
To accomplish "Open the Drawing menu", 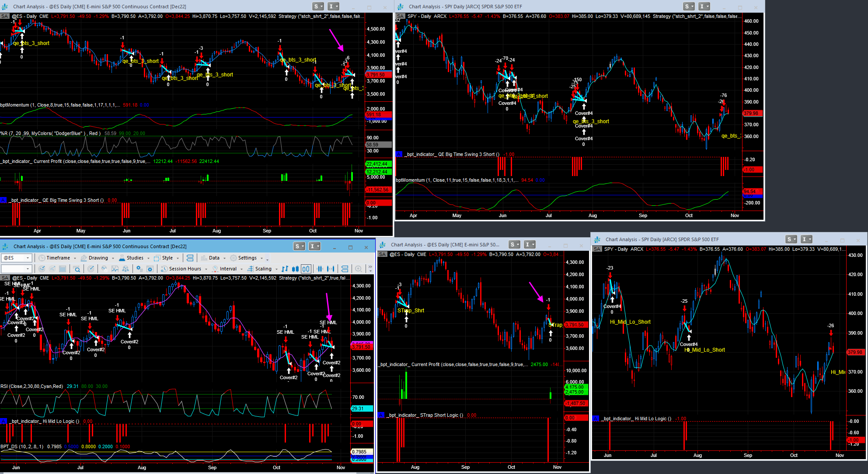I will [x=98, y=258].
